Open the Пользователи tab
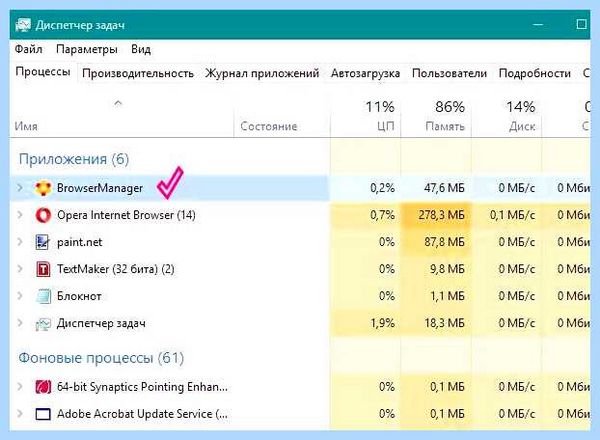 pos(449,73)
